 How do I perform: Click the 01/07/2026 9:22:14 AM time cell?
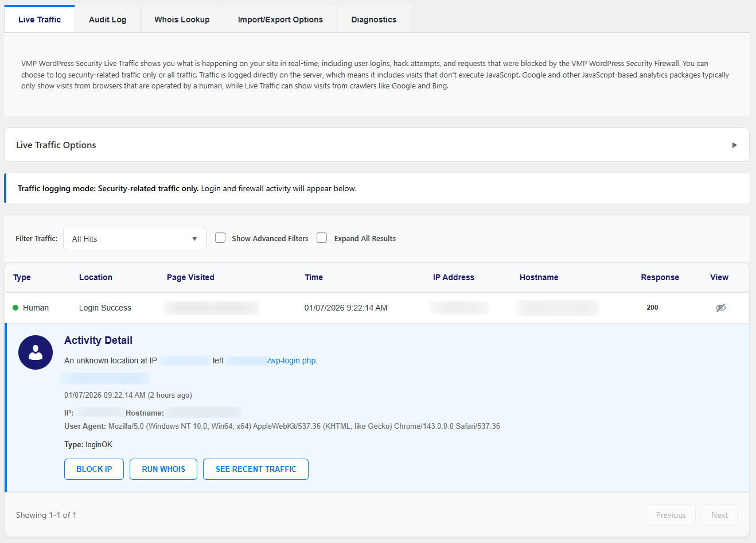coord(346,308)
